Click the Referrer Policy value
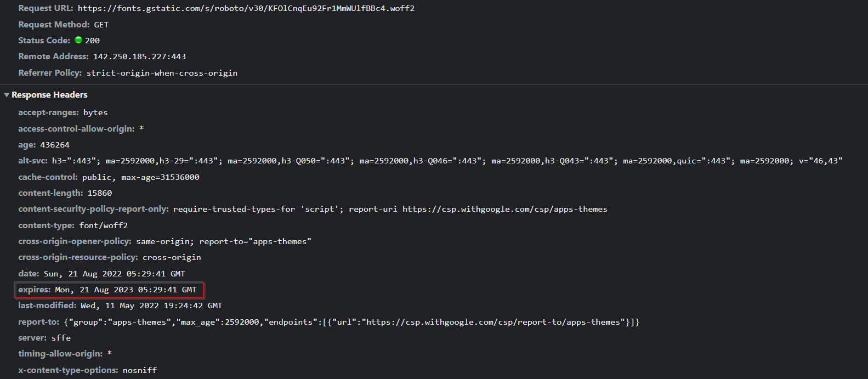 tap(162, 73)
